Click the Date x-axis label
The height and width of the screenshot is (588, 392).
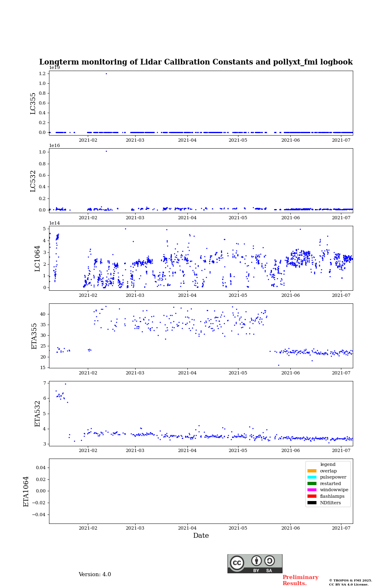(x=201, y=536)
